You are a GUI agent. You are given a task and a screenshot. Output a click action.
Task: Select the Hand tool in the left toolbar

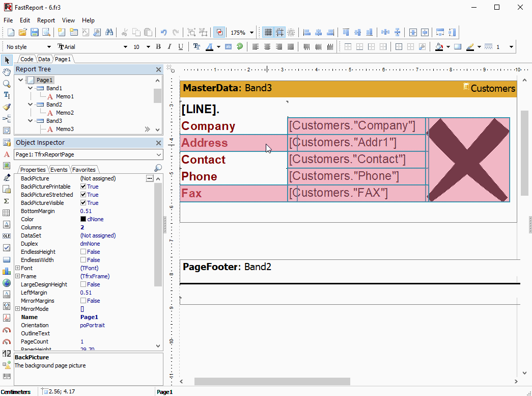[7, 72]
